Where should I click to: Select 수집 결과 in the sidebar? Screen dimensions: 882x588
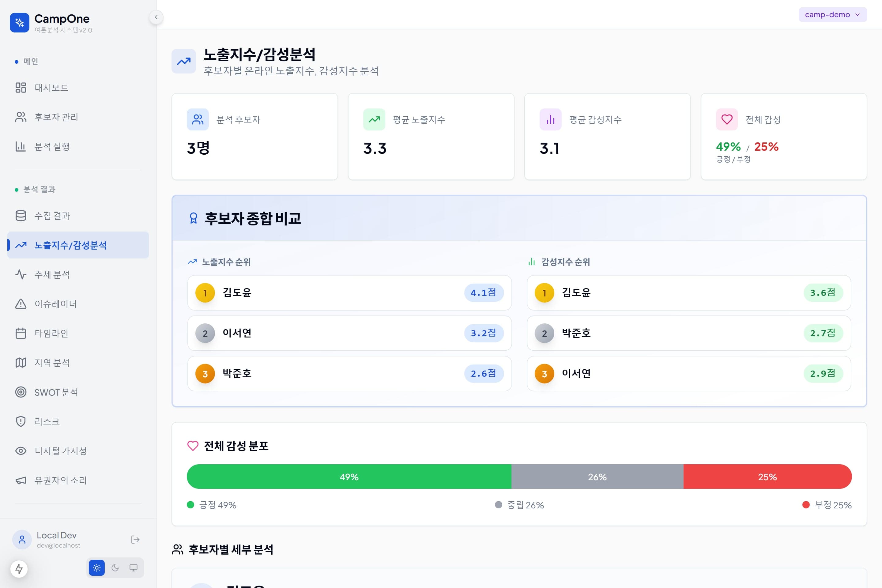(x=78, y=216)
